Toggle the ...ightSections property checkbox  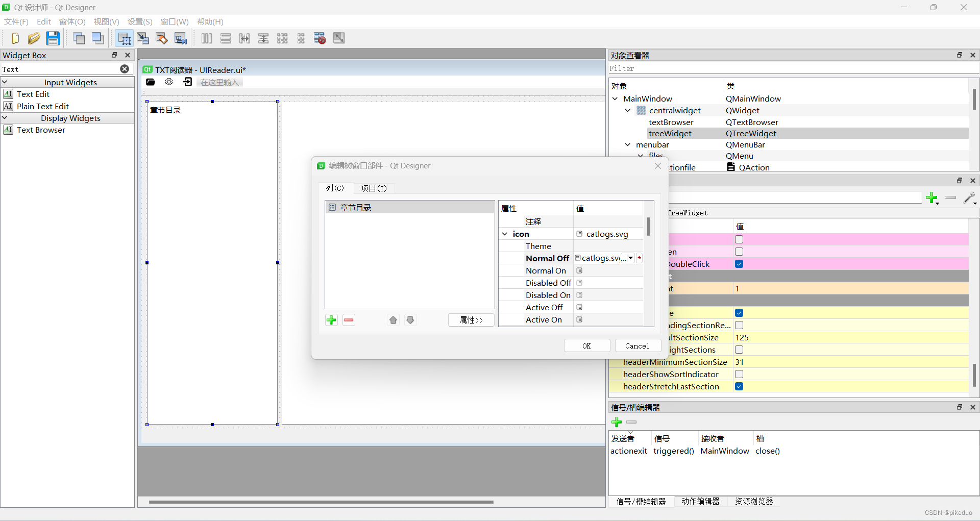(x=739, y=350)
